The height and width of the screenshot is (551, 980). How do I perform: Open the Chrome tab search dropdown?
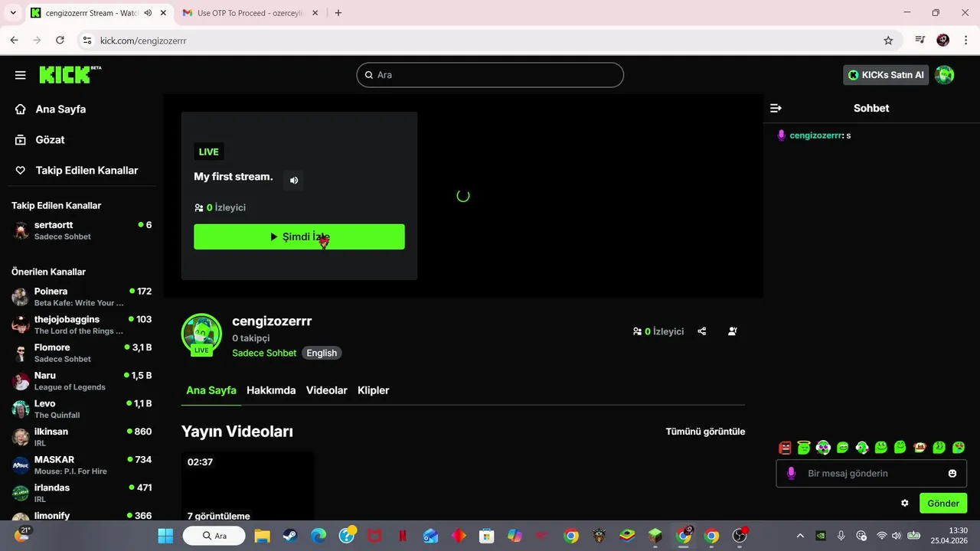pos(13,13)
